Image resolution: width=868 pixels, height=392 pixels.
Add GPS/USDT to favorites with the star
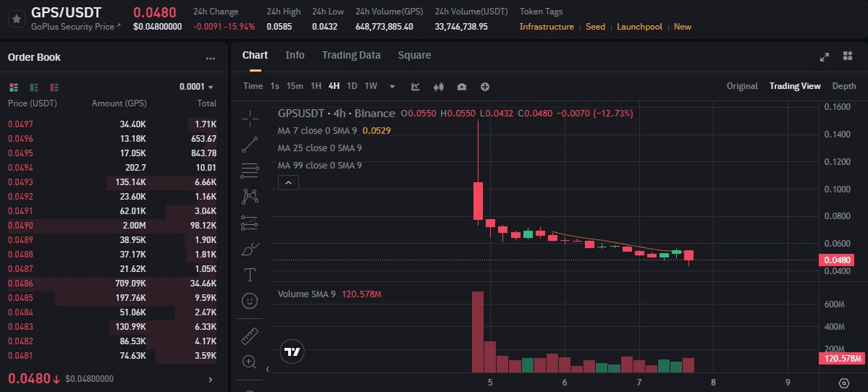(17, 19)
